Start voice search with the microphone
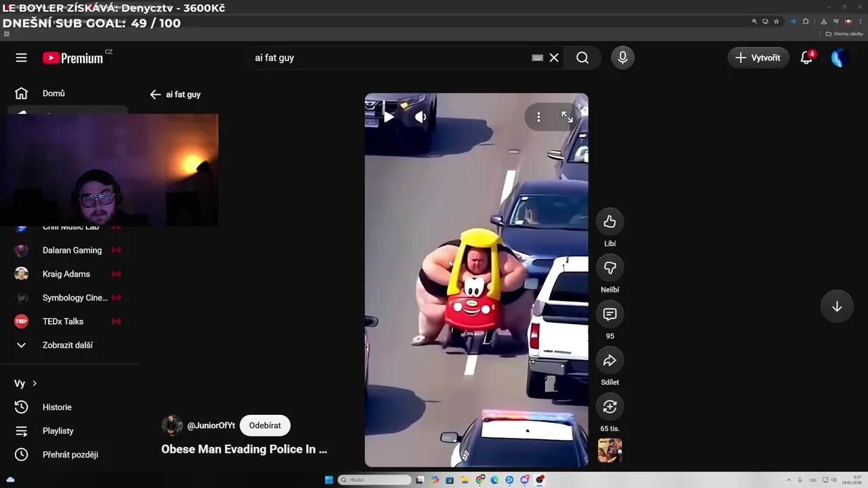The height and width of the screenshot is (488, 868). [623, 58]
